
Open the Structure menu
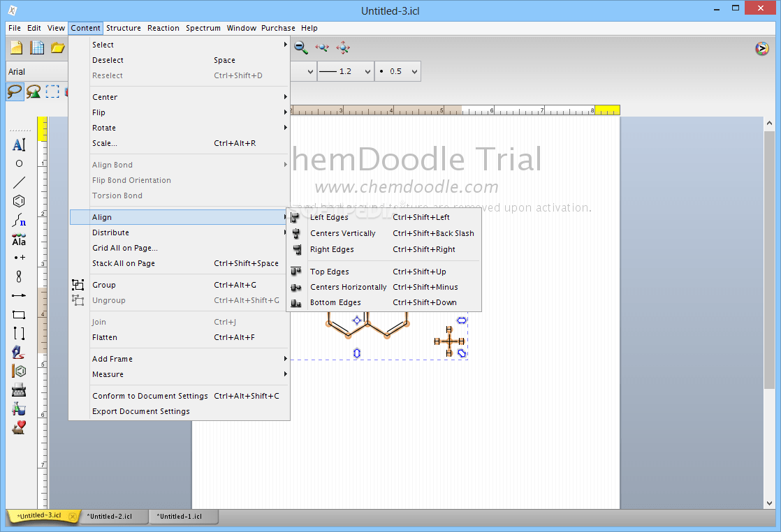(124, 28)
